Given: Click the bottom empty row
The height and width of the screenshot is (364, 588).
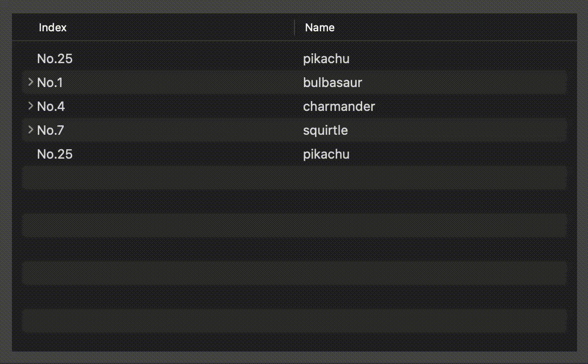Looking at the screenshot, I should tap(294, 320).
